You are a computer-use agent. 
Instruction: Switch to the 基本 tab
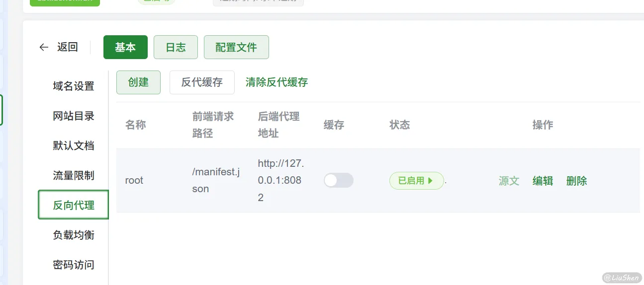click(125, 47)
